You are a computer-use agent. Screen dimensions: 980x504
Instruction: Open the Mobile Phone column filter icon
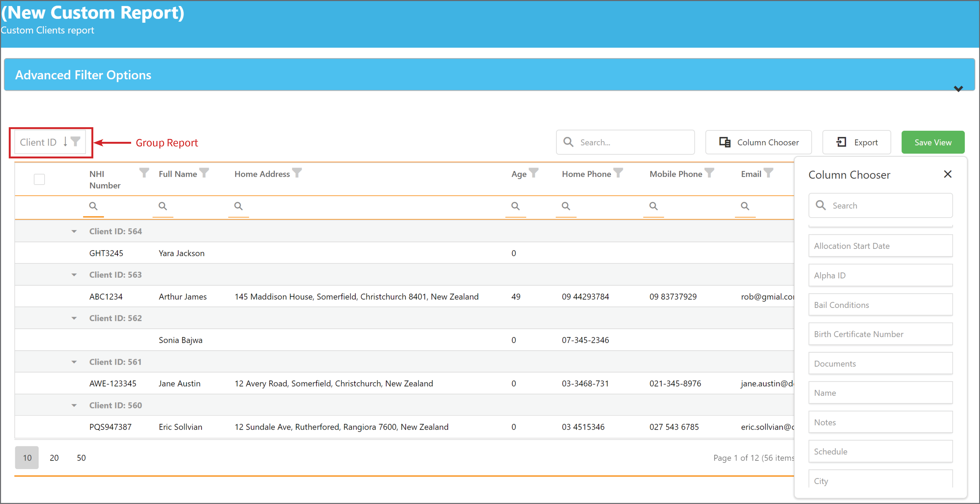709,173
